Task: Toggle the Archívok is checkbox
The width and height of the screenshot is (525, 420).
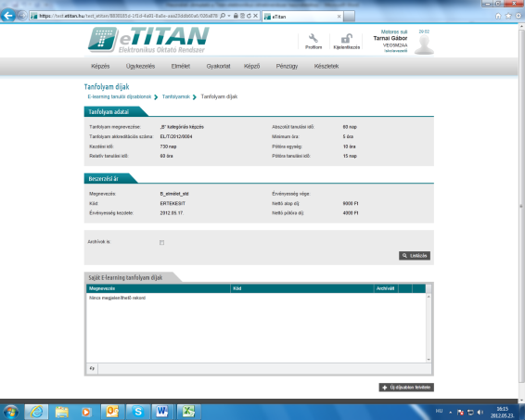Action: 161,242
